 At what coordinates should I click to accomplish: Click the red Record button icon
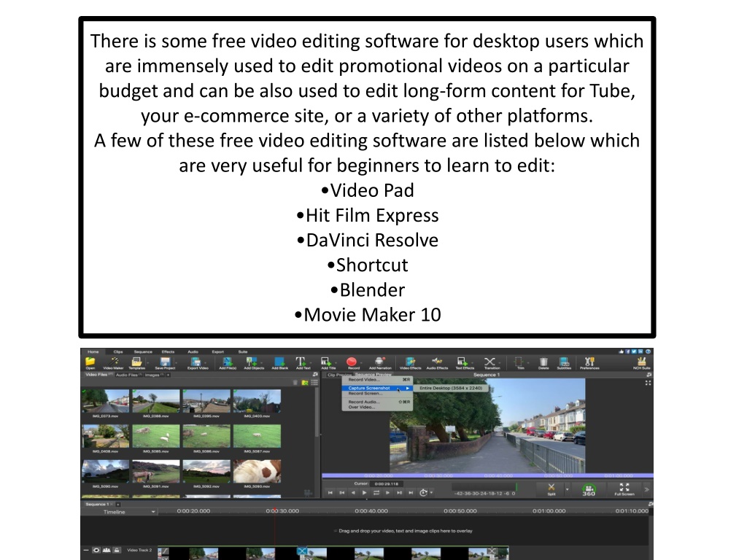click(353, 363)
